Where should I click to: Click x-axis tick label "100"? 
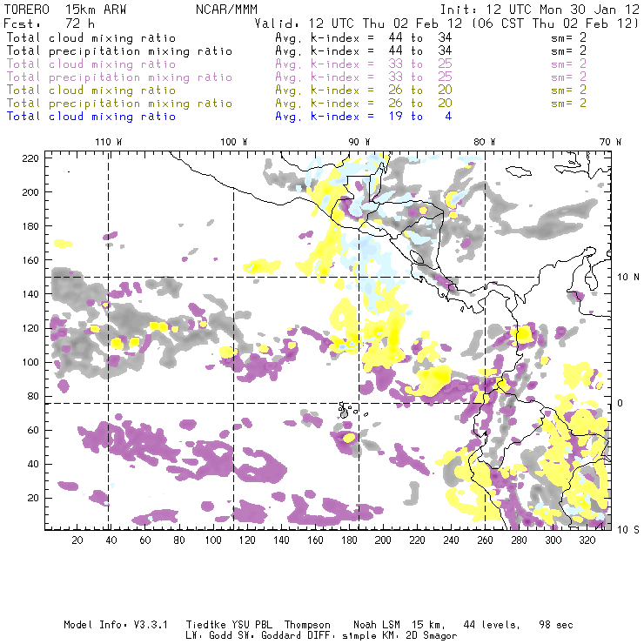click(213, 540)
